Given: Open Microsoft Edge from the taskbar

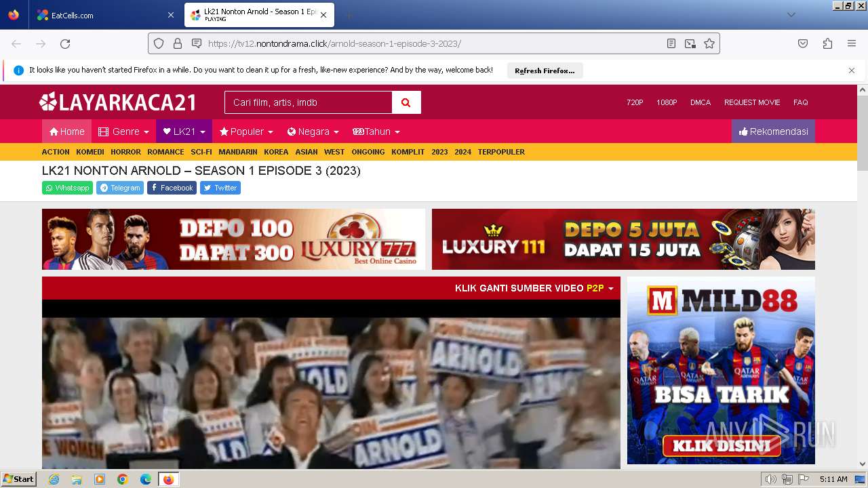Looking at the screenshot, I should click(146, 479).
